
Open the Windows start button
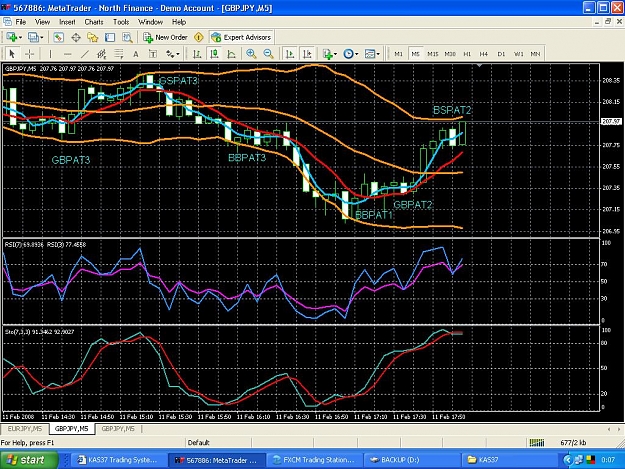coord(29,460)
